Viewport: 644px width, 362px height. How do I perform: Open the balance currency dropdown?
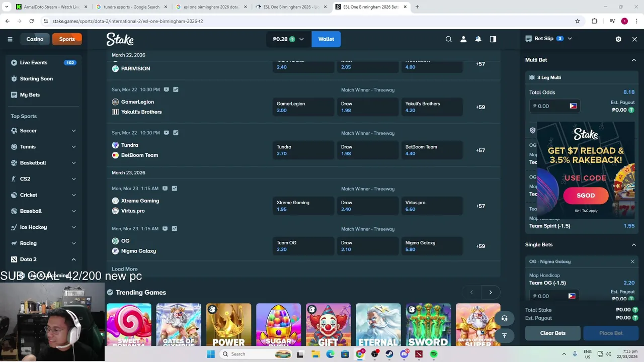(288, 39)
